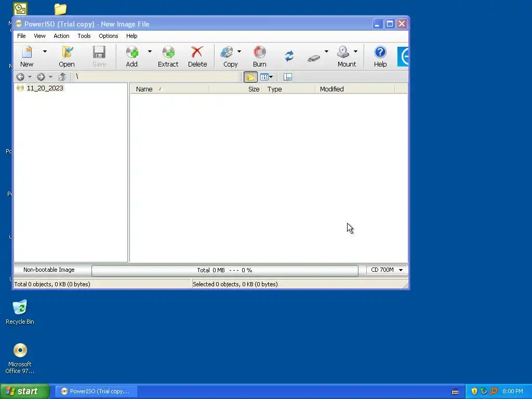The height and width of the screenshot is (399, 532).
Task: Sort by the Name column header
Action: tap(170, 89)
